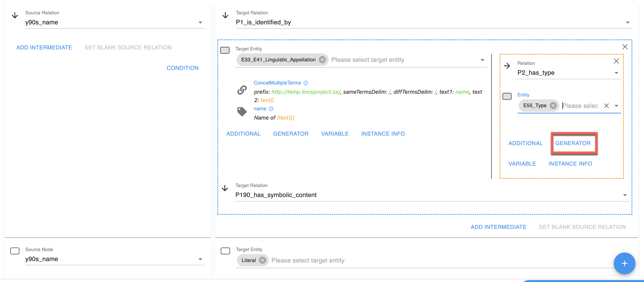The width and height of the screenshot is (644, 282).
Task: Remove the name label generator
Action: [x=271, y=109]
